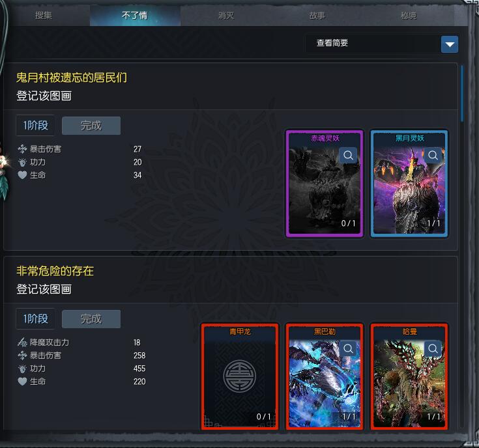Click magnifier icon on 黑月灵妖 card

(433, 156)
